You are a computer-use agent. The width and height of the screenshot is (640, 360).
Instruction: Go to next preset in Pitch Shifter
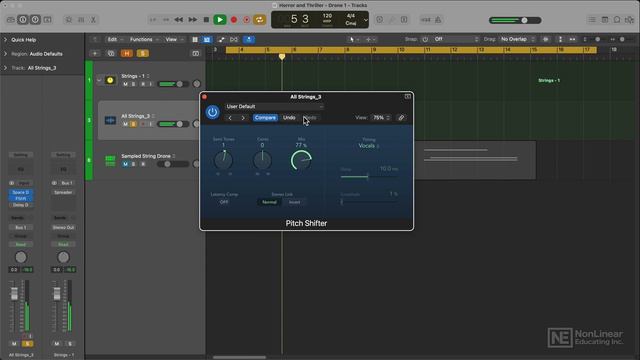(x=243, y=118)
